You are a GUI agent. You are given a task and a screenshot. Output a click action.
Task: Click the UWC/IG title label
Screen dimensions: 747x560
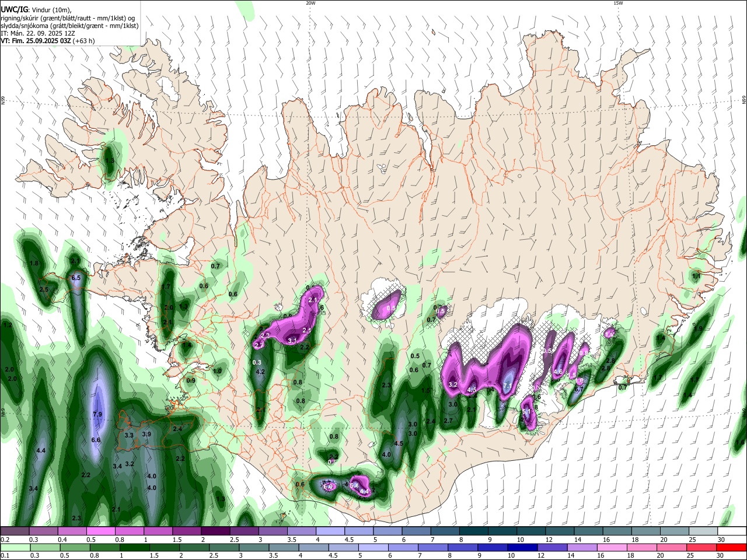point(13,9)
